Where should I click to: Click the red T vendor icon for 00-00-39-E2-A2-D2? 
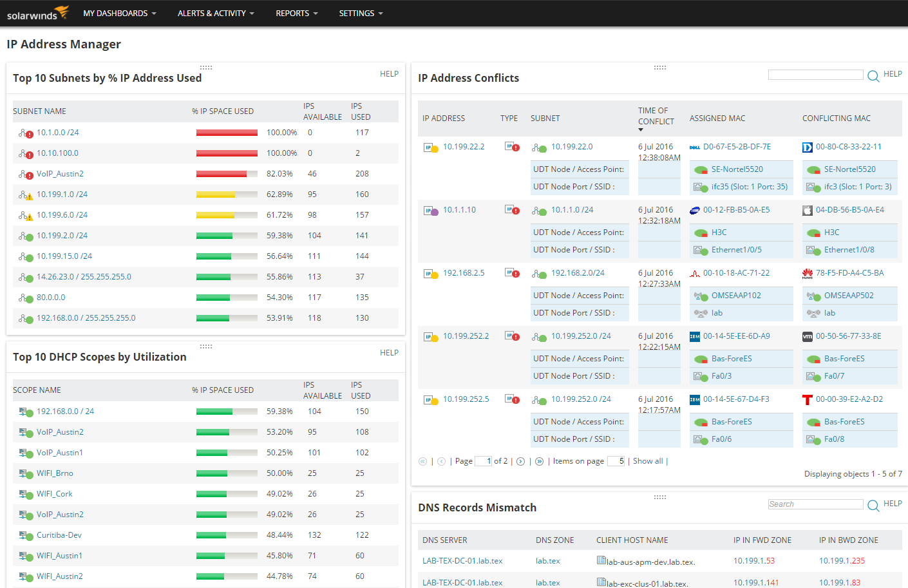(x=808, y=400)
